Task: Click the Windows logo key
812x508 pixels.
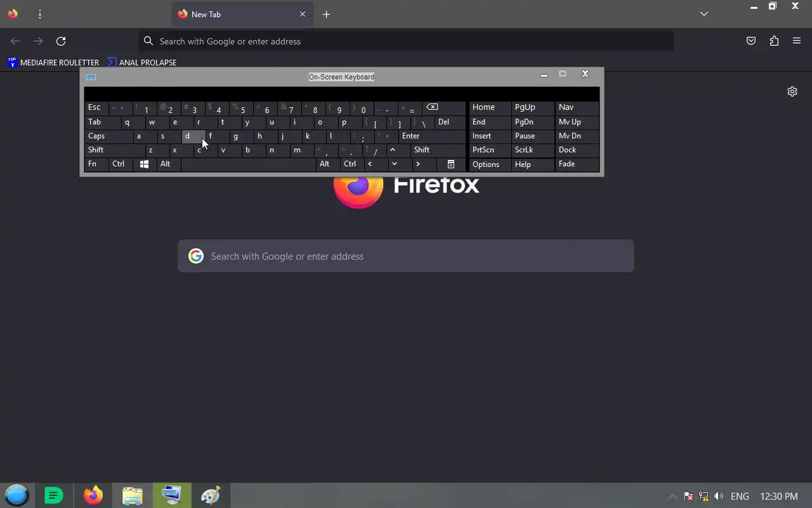Action: click(144, 164)
